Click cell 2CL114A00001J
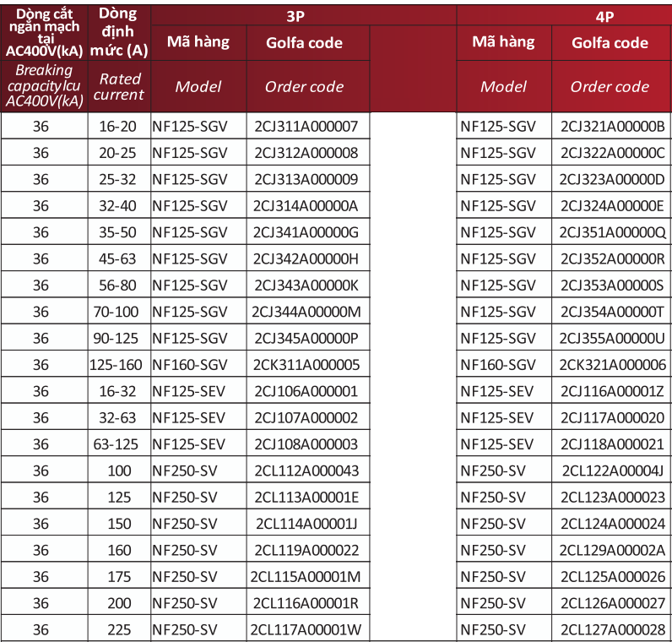Viewport: 672px width, 642px height. 306,524
